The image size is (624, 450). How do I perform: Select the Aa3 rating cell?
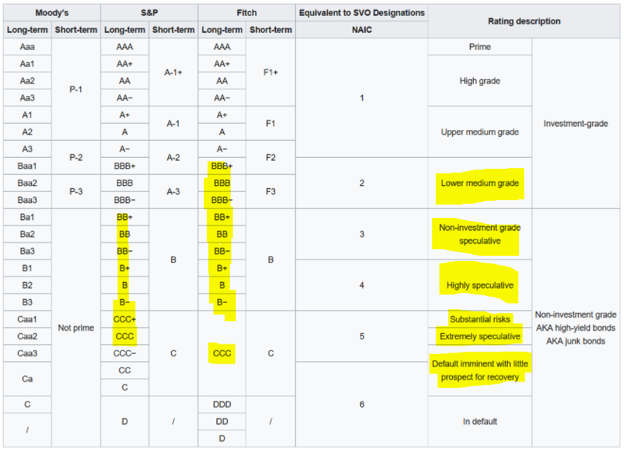tap(27, 98)
